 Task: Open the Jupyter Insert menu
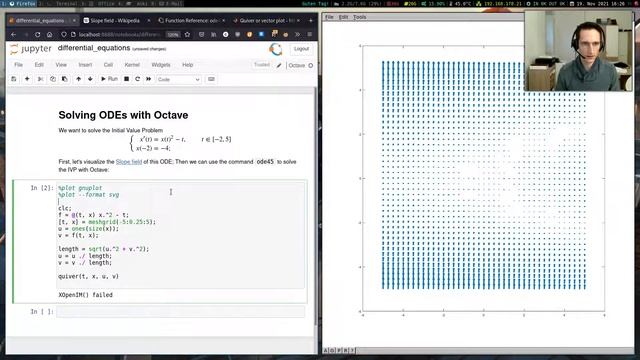(85, 65)
